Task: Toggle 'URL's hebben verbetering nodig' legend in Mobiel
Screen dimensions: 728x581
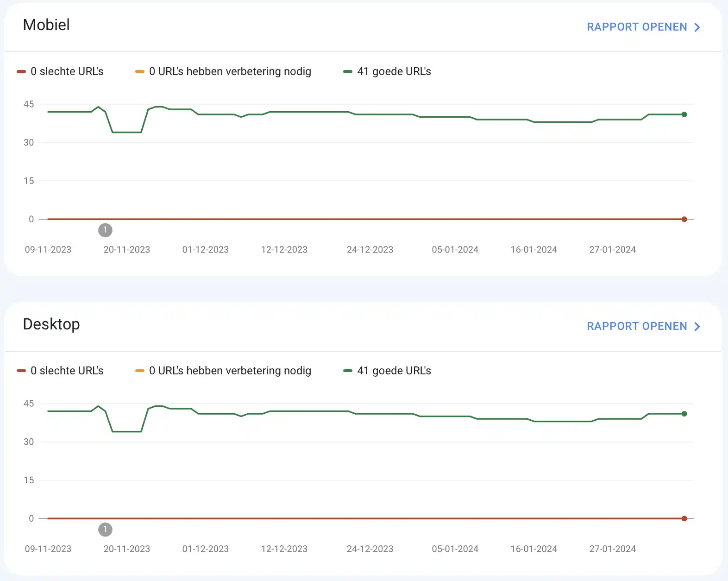Action: (223, 71)
